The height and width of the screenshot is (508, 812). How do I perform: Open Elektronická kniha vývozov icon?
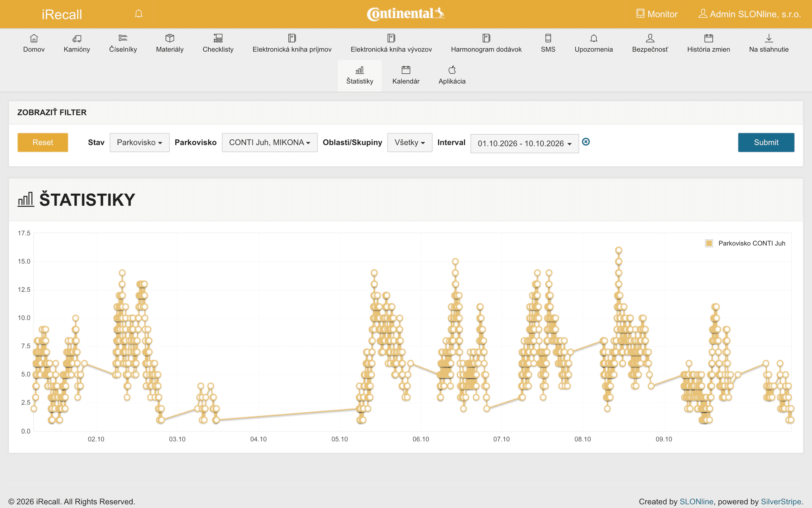point(391,38)
